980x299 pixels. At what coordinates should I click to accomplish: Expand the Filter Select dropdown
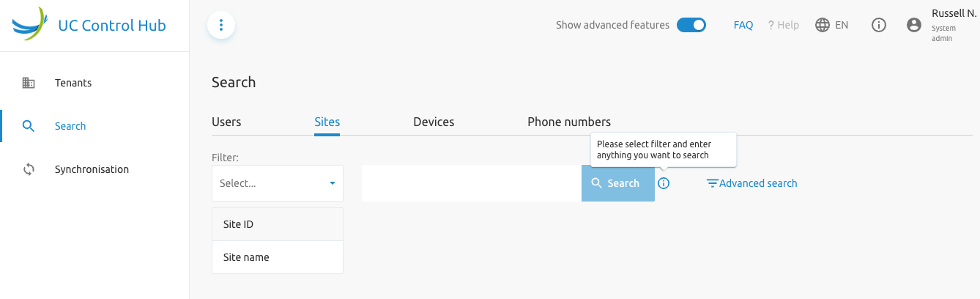[x=278, y=183]
